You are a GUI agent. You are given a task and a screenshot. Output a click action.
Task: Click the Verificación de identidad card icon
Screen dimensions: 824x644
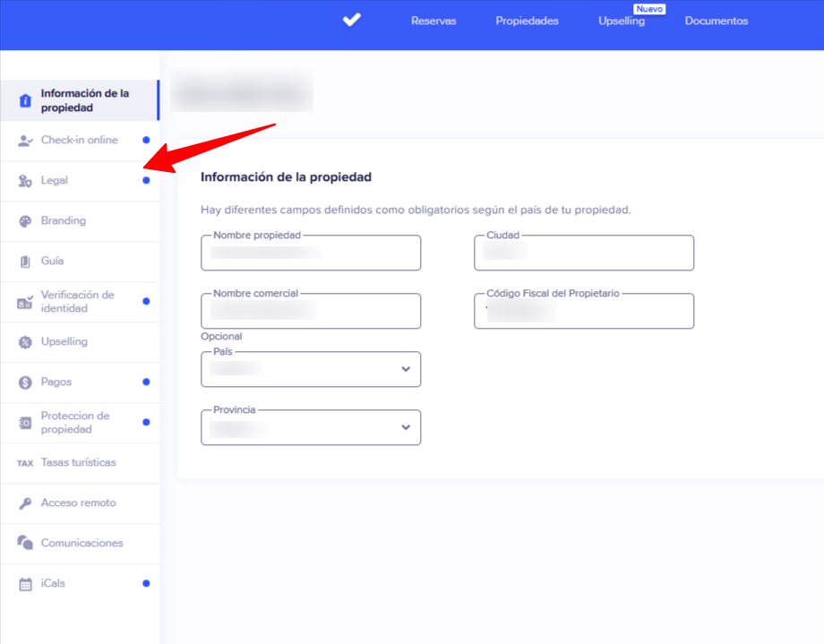click(25, 302)
